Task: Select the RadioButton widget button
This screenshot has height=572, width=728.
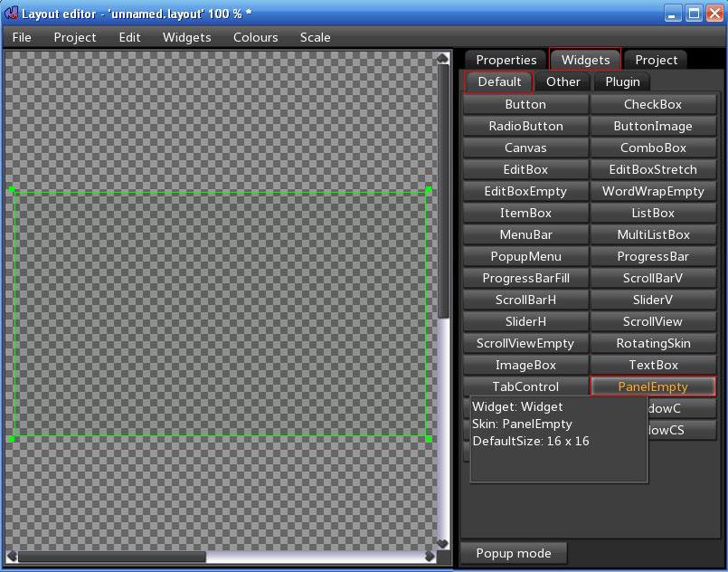Action: (525, 126)
